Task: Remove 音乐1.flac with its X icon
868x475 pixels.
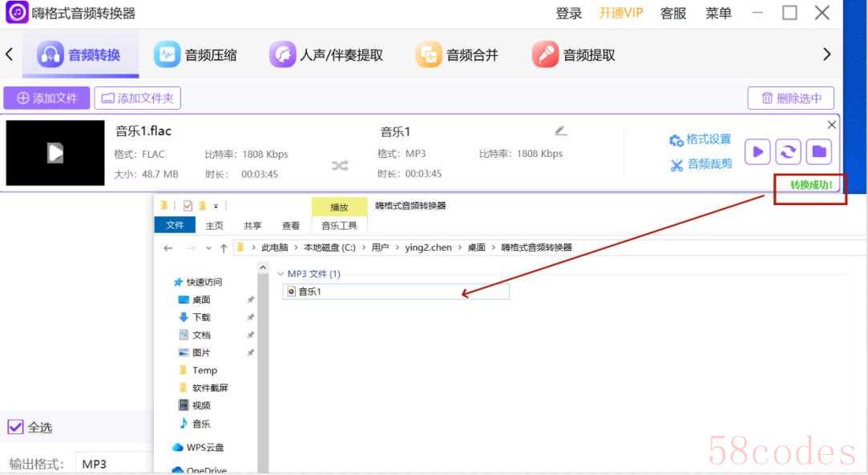Action: (831, 125)
